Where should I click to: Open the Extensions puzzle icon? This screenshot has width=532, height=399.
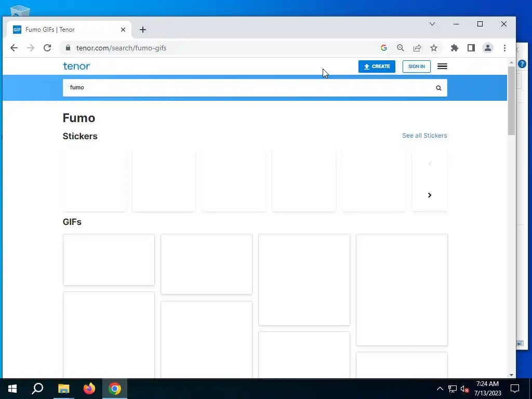point(454,48)
